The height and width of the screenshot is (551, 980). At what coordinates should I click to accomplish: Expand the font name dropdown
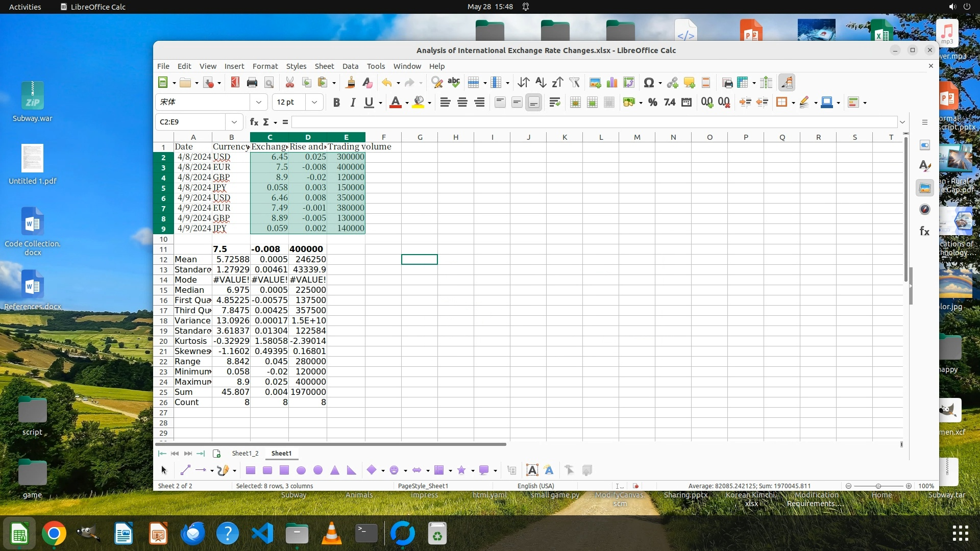[259, 103]
